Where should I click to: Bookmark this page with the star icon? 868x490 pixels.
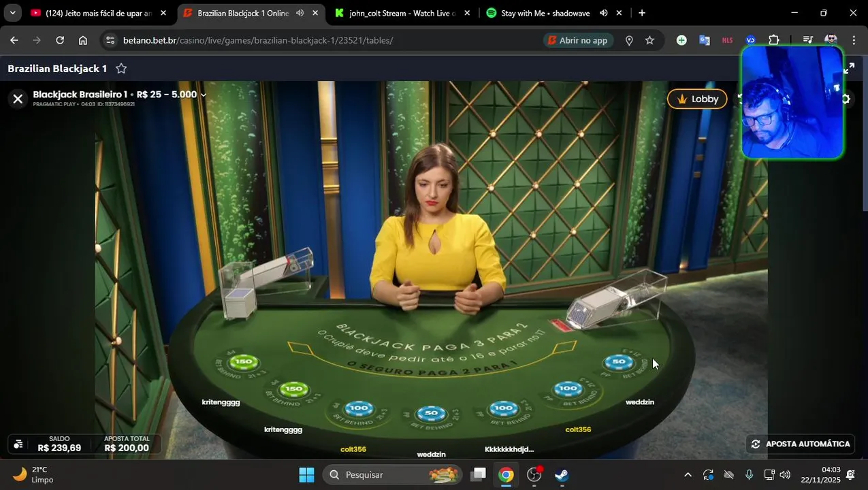(649, 40)
